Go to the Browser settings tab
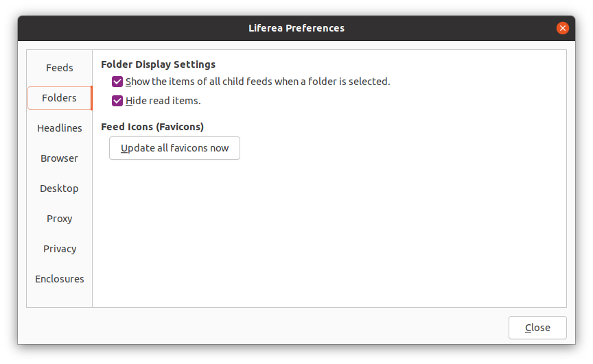The image size is (593, 364). click(60, 158)
